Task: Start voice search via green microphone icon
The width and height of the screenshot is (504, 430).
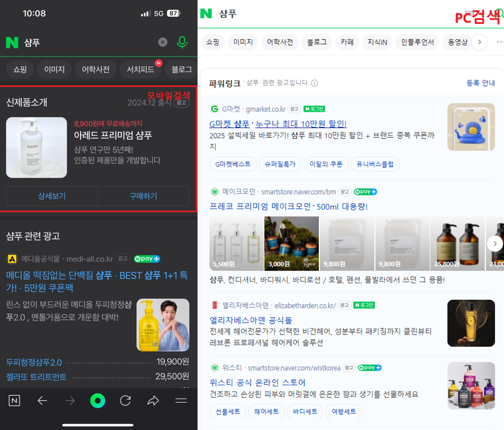Action: pos(182,42)
